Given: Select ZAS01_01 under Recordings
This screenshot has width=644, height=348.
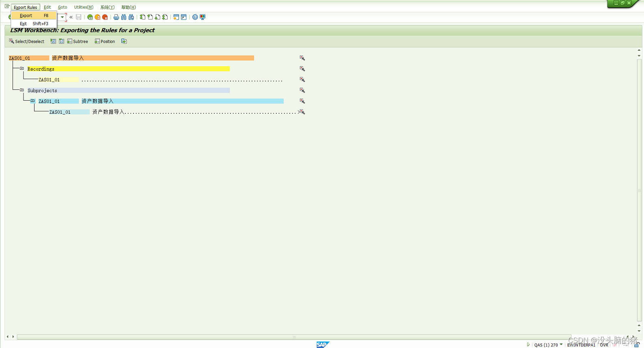Looking at the screenshot, I should click(58, 80).
